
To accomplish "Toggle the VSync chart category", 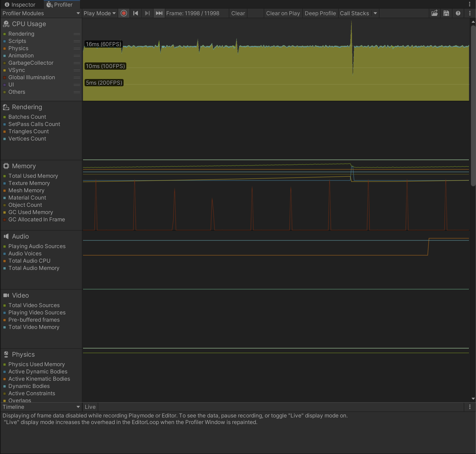I will tap(4, 70).
